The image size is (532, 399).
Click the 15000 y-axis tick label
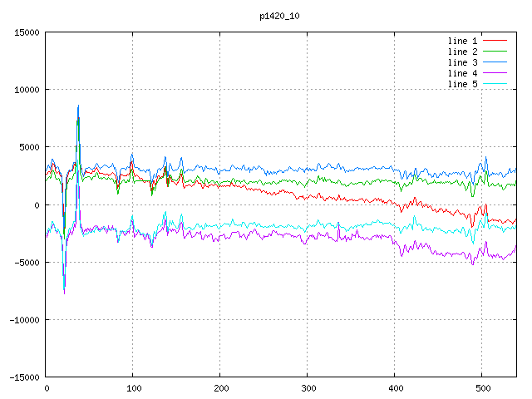click(x=25, y=32)
